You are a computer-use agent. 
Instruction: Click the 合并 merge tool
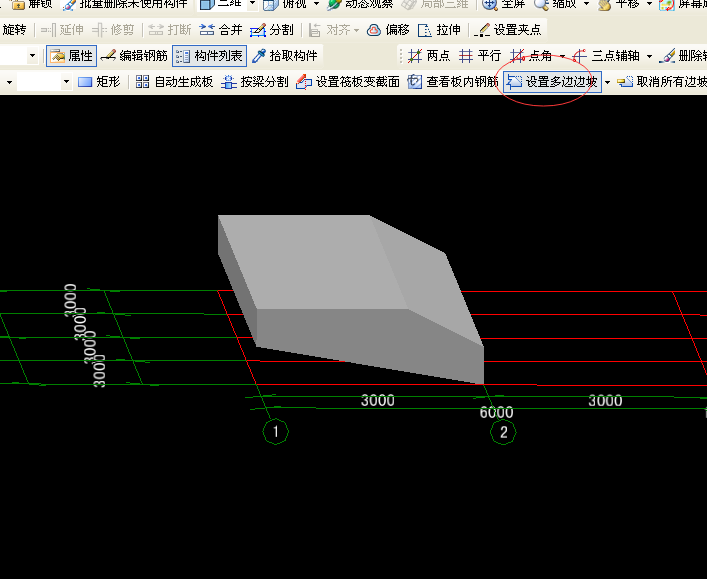pyautogui.click(x=221, y=30)
